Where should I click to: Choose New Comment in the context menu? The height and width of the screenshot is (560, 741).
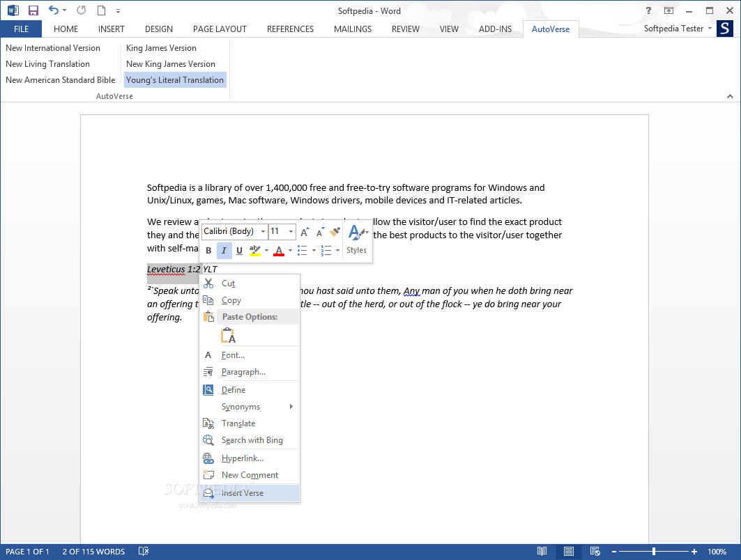click(x=250, y=475)
